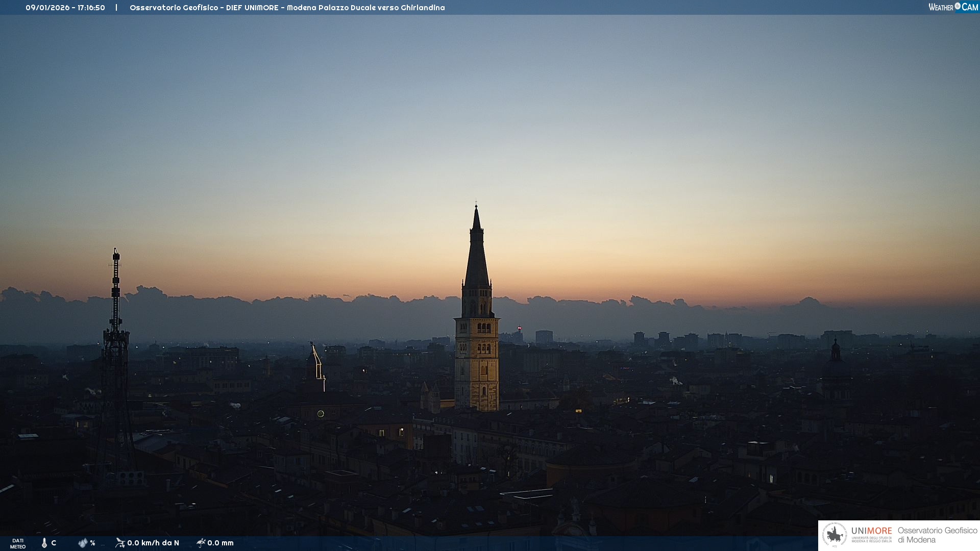
Task: Click the Osservatorio Geofisico webcam title text
Action: (287, 8)
